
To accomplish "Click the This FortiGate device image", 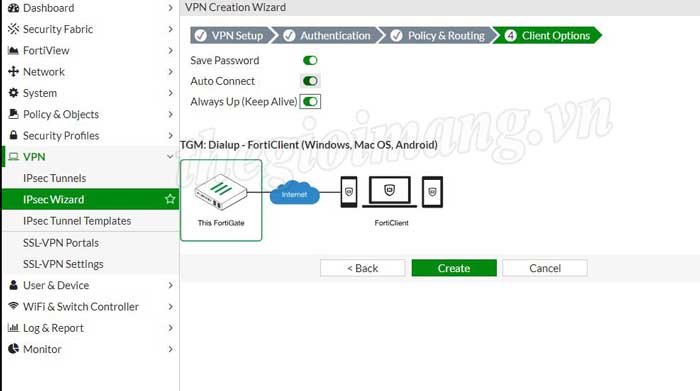I will pos(221,193).
